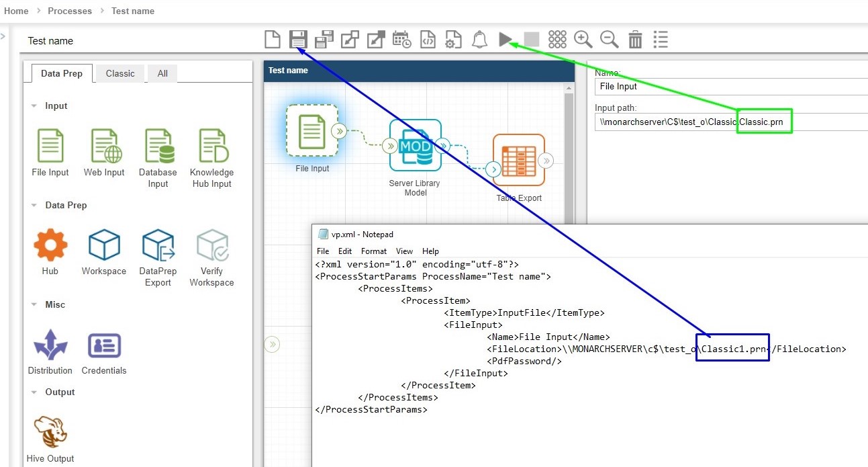Navigate to Home breadcrumb
Viewport: 868px width, 467px height.
click(x=16, y=11)
